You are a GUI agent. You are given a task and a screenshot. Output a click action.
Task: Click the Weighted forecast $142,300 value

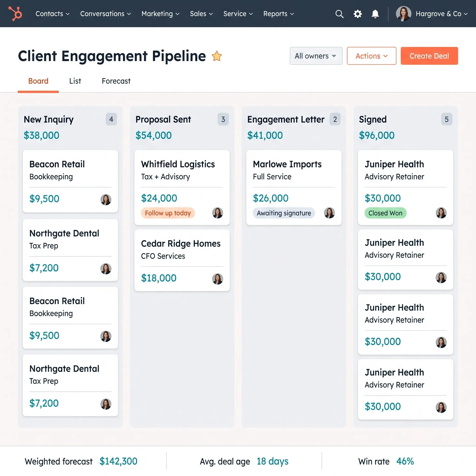[x=118, y=461]
